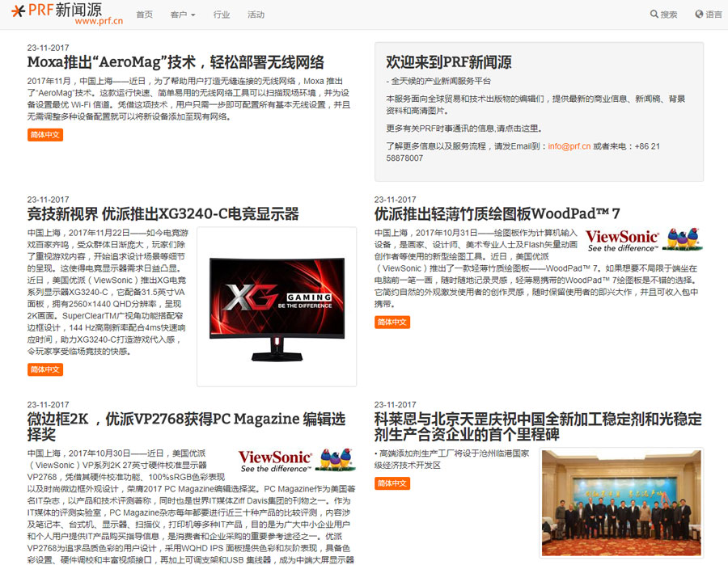Open the XG3240-C 电竞显示器 article title
Viewport: 728px width, 565px height.
coord(163,214)
